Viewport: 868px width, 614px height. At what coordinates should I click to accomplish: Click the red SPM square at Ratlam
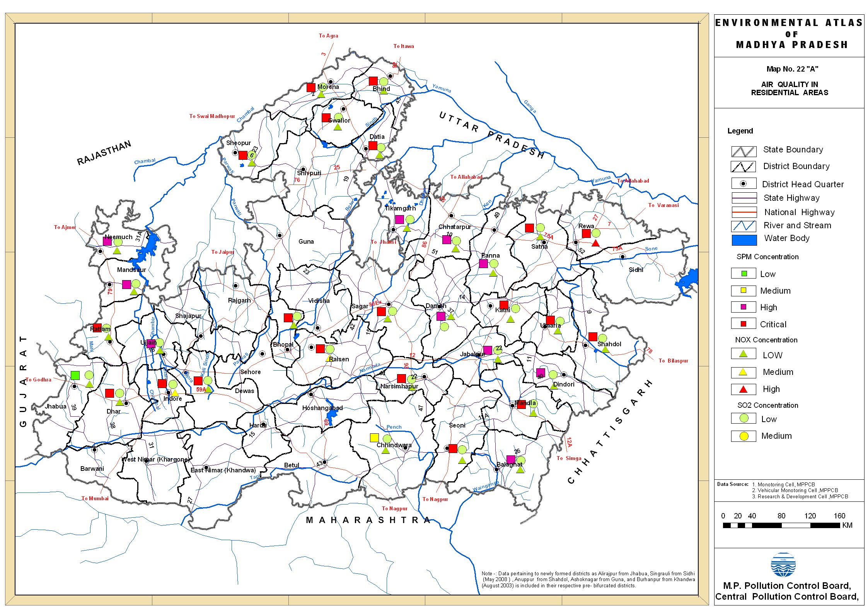point(97,327)
